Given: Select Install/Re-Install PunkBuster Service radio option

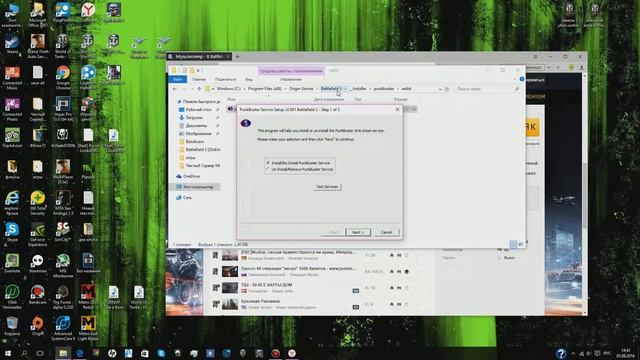Looking at the screenshot, I should (x=298, y=162).
